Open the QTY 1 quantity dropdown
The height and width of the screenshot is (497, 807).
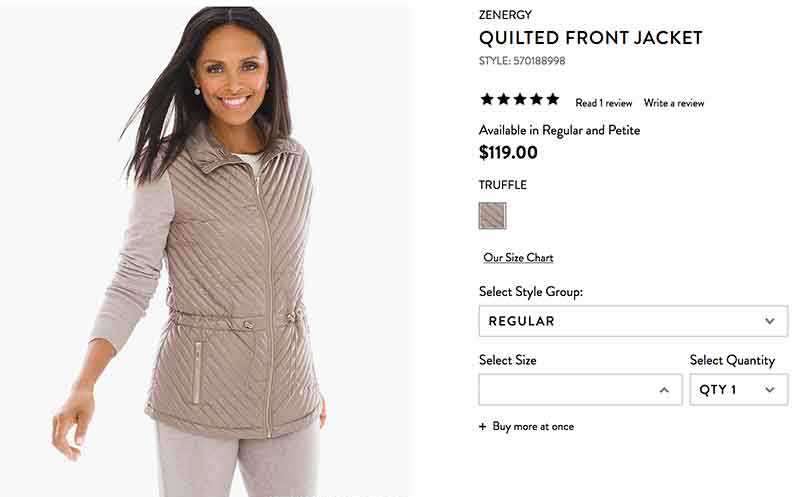(739, 389)
